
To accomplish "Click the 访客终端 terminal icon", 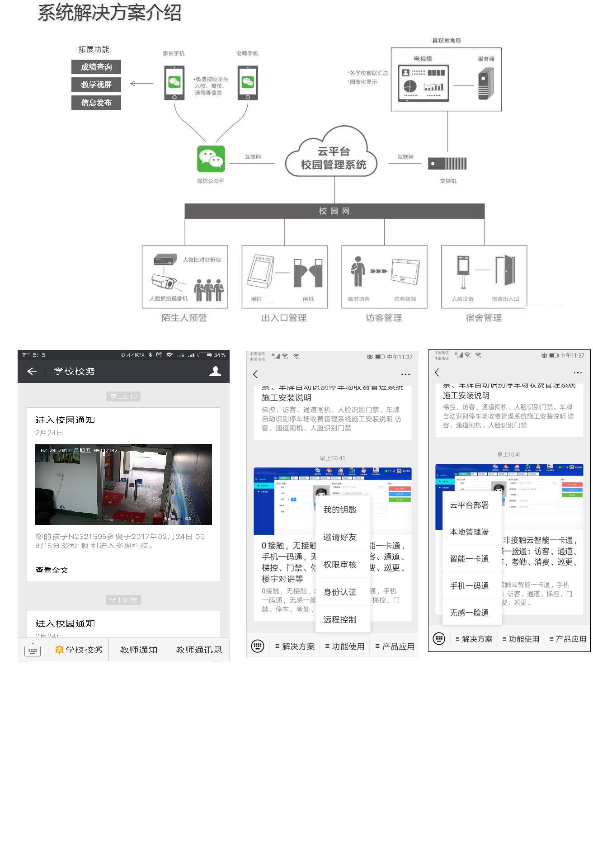I will pos(405,272).
